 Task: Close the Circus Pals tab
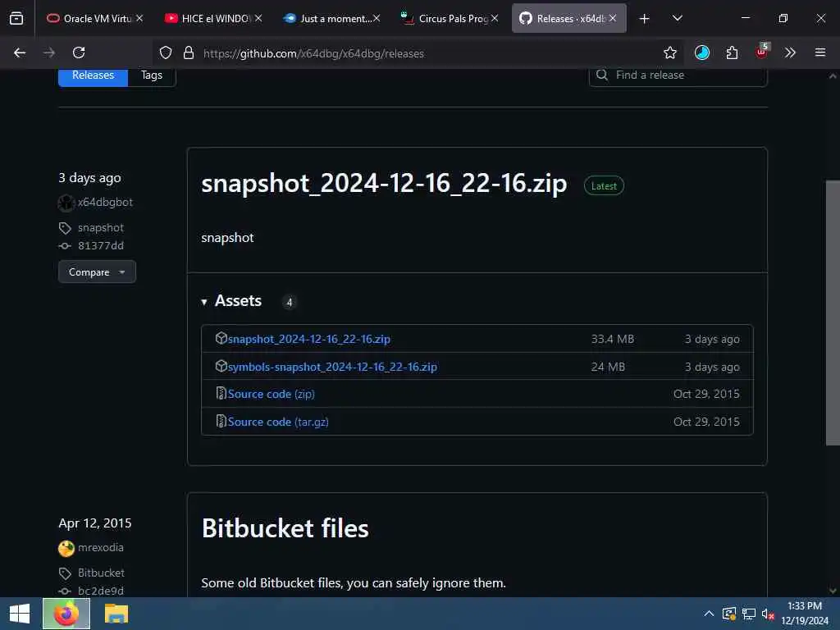(495, 18)
